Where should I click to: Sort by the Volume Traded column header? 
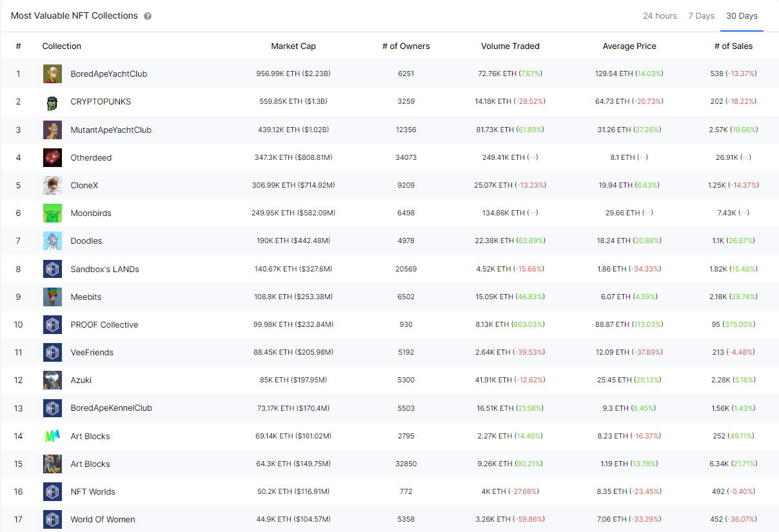point(510,46)
